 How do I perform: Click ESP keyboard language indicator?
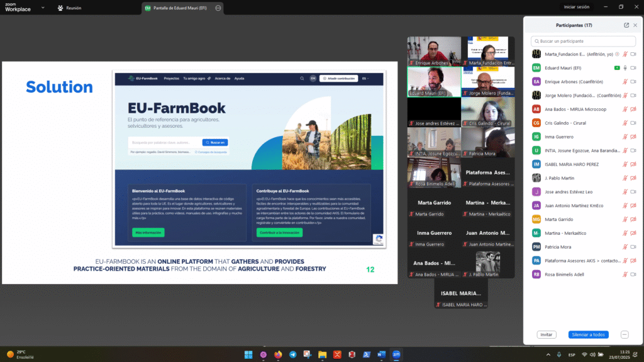pos(571,354)
